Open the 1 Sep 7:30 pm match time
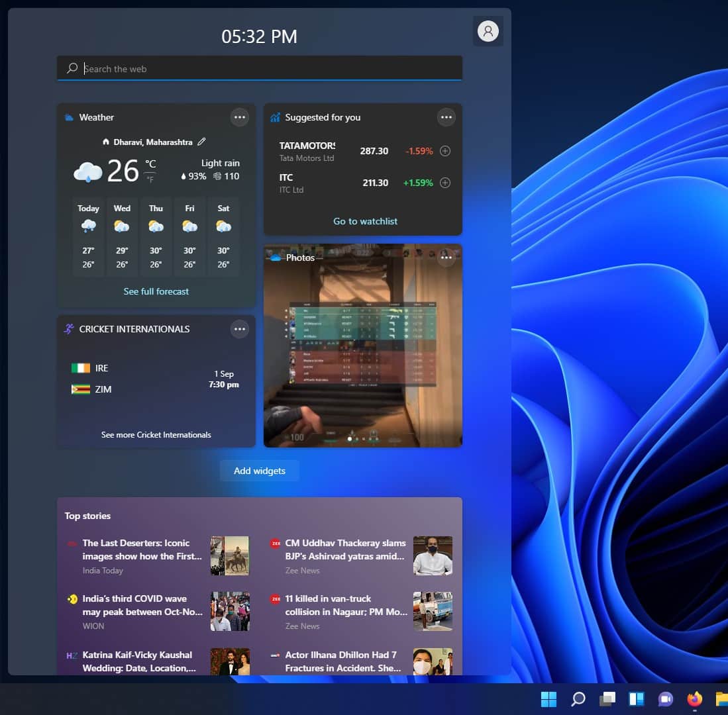The height and width of the screenshot is (715, 728). 224,379
